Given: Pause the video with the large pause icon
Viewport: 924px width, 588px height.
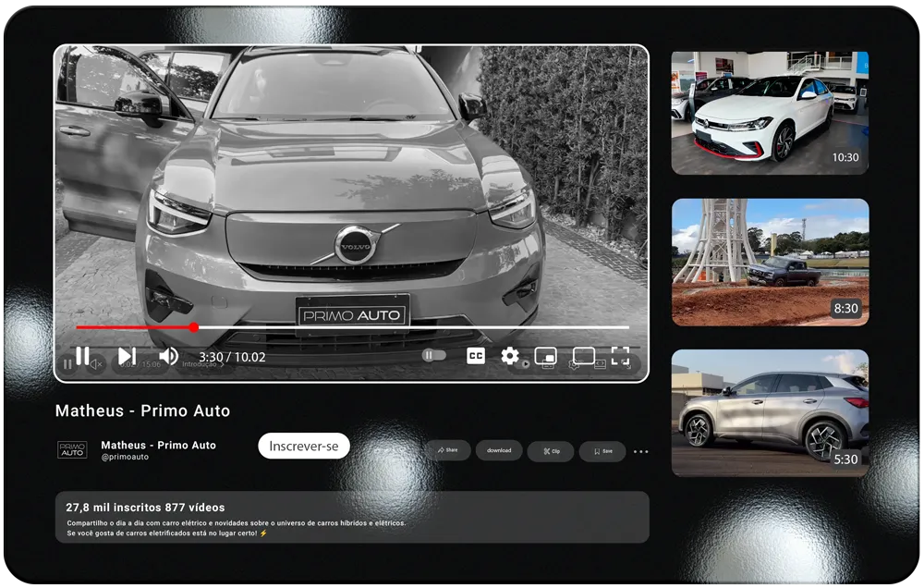Looking at the screenshot, I should pyautogui.click(x=82, y=356).
